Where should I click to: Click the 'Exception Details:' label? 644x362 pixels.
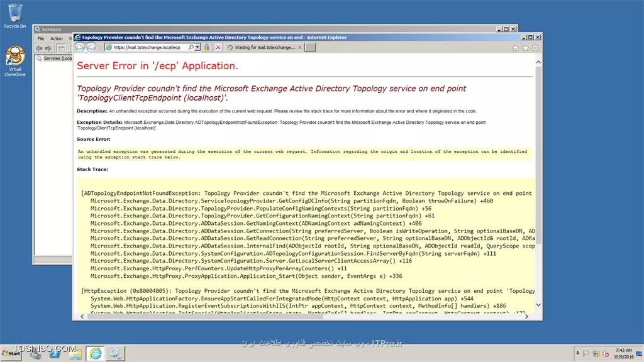(99, 122)
